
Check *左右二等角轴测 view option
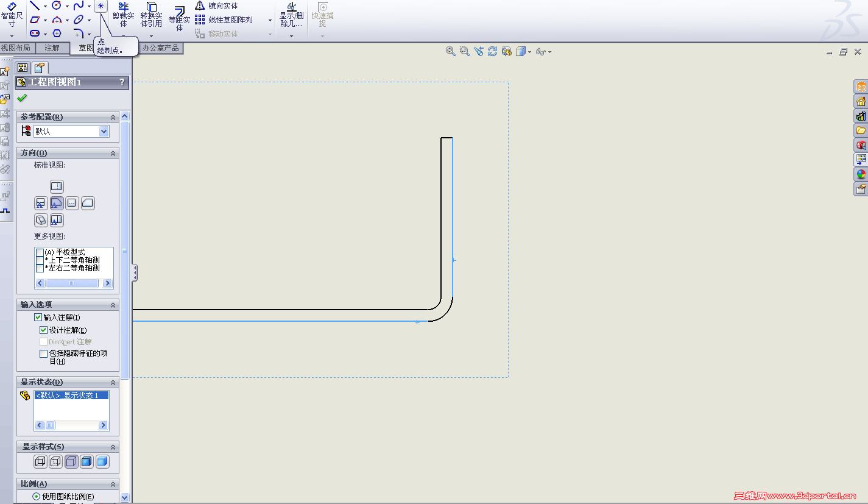[x=40, y=268]
